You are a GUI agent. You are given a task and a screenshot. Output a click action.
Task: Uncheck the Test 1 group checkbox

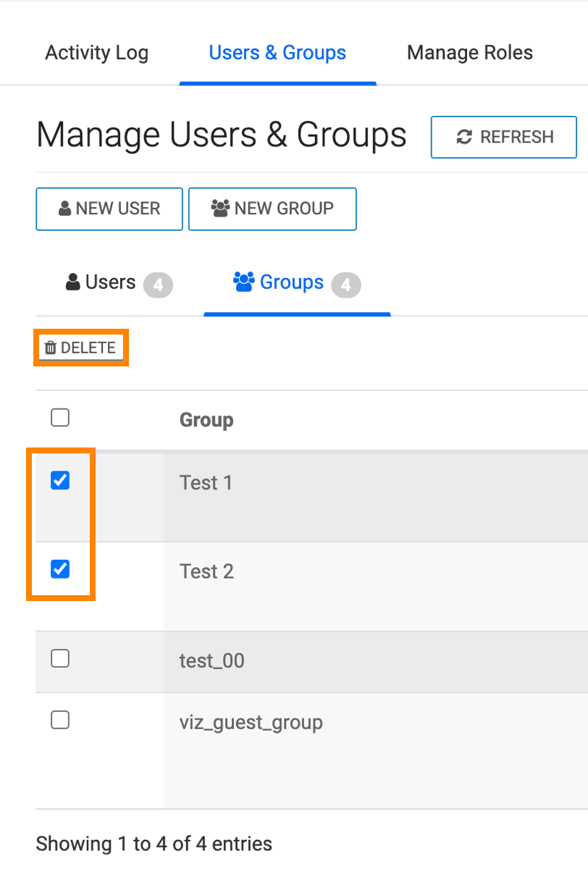click(x=60, y=480)
